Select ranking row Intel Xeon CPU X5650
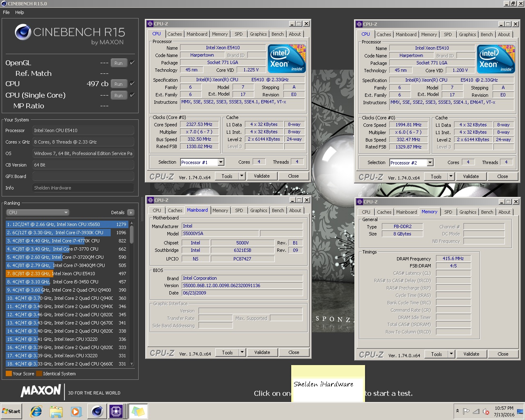 point(67,224)
